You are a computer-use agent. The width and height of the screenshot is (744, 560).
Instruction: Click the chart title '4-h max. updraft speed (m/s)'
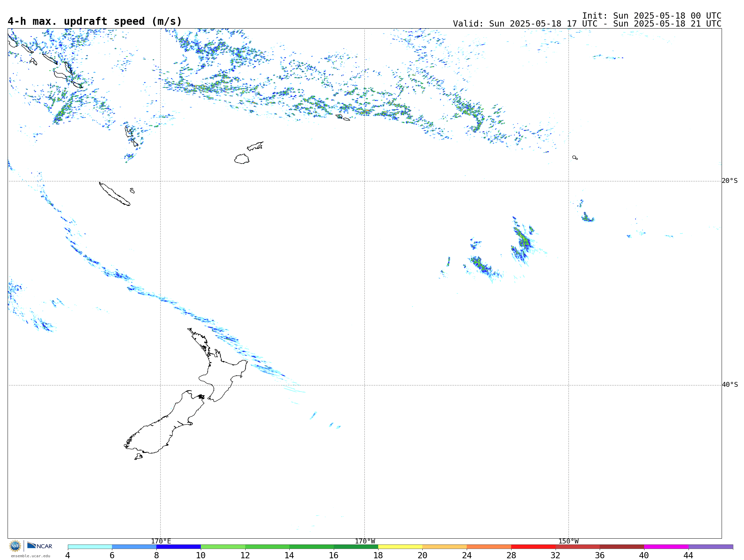click(95, 21)
